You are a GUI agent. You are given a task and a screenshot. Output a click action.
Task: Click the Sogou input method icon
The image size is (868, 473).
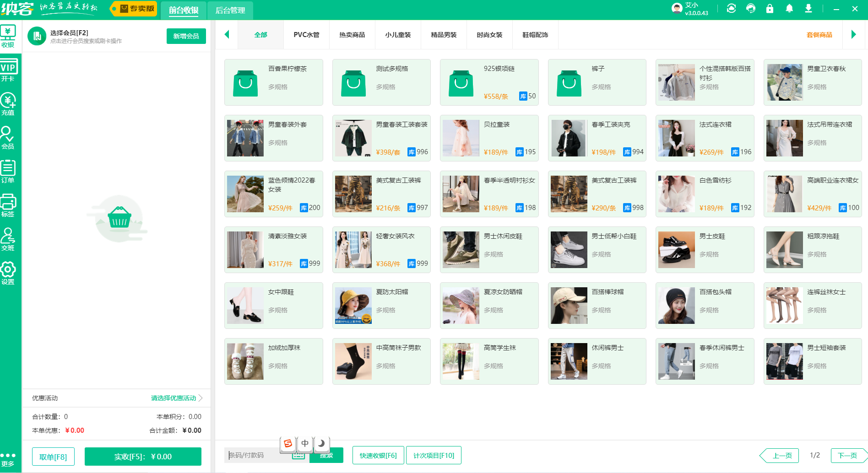click(x=288, y=443)
